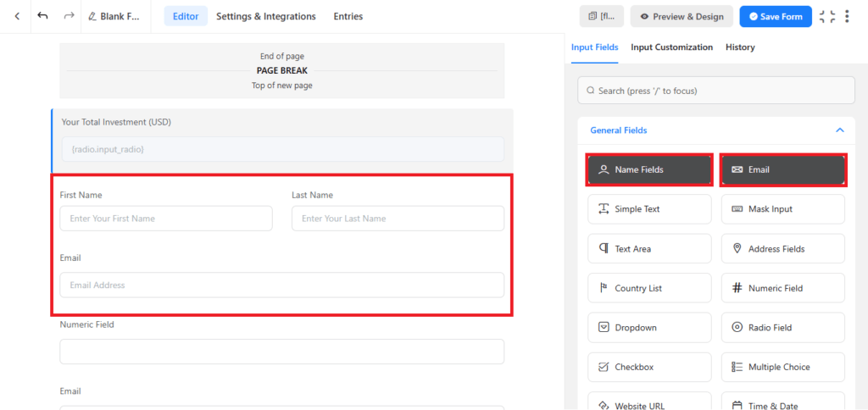
Task: Redo the last change
Action: tap(69, 16)
